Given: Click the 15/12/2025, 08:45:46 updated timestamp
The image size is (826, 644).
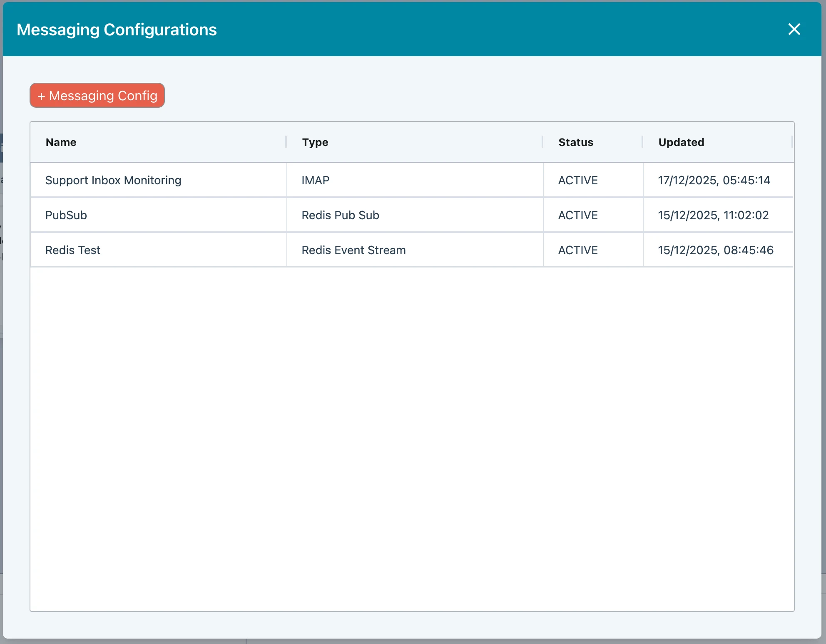Looking at the screenshot, I should pos(716,250).
